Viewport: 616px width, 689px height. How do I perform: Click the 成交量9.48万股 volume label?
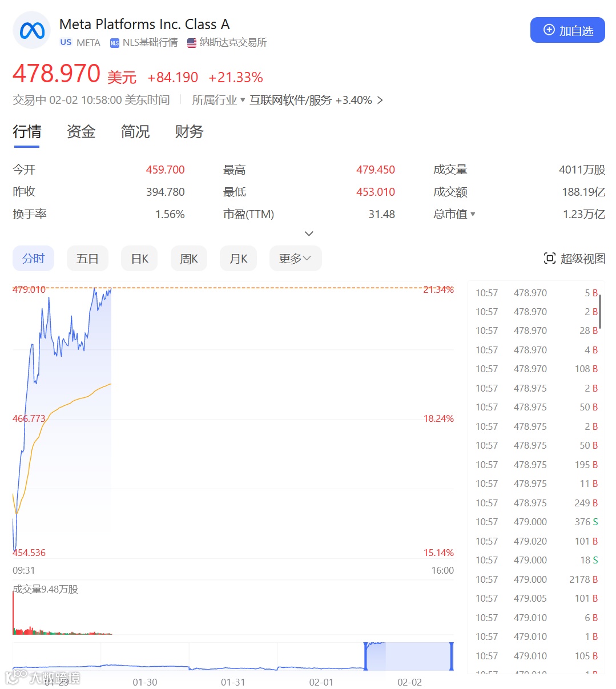point(45,589)
